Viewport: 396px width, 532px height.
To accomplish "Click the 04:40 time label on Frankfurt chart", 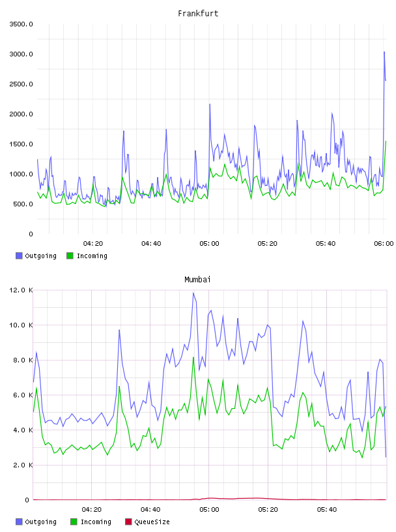I will pyautogui.click(x=151, y=244).
